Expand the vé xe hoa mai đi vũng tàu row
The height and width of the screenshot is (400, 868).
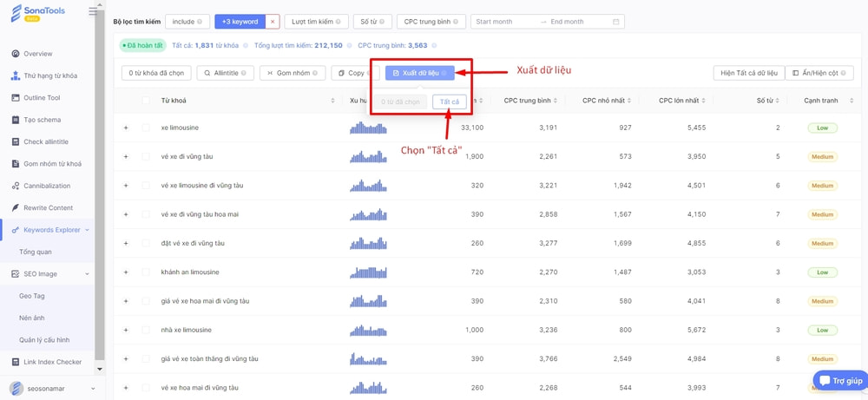tap(126, 388)
